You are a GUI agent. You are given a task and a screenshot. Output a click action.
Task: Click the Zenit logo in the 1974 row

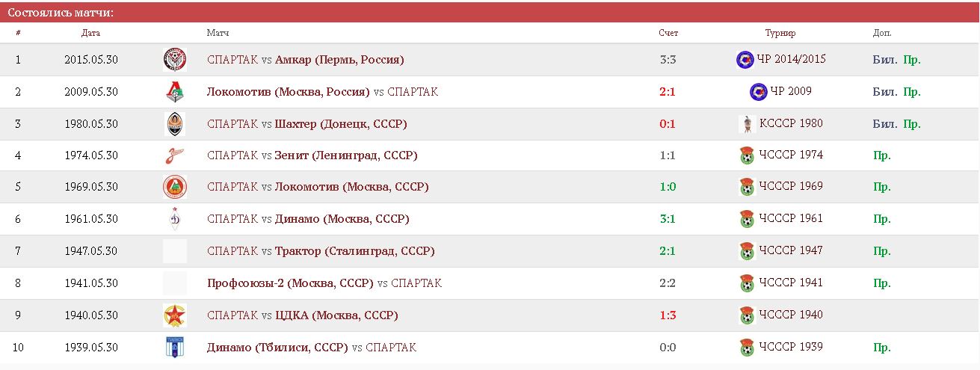(x=174, y=155)
